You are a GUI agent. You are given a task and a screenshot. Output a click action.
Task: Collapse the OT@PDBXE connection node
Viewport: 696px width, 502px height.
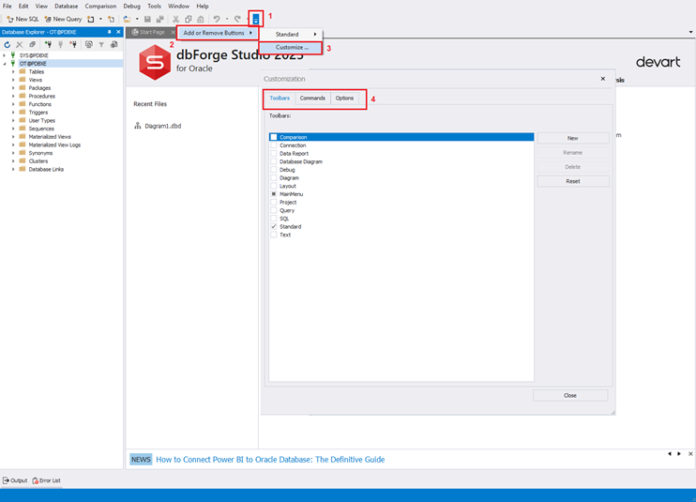point(4,63)
